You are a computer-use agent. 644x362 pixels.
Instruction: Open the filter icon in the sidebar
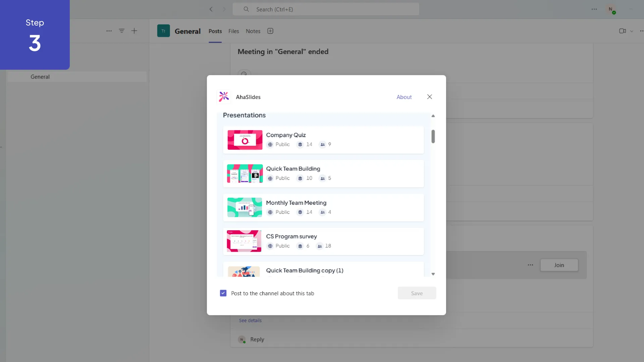pyautogui.click(x=122, y=31)
